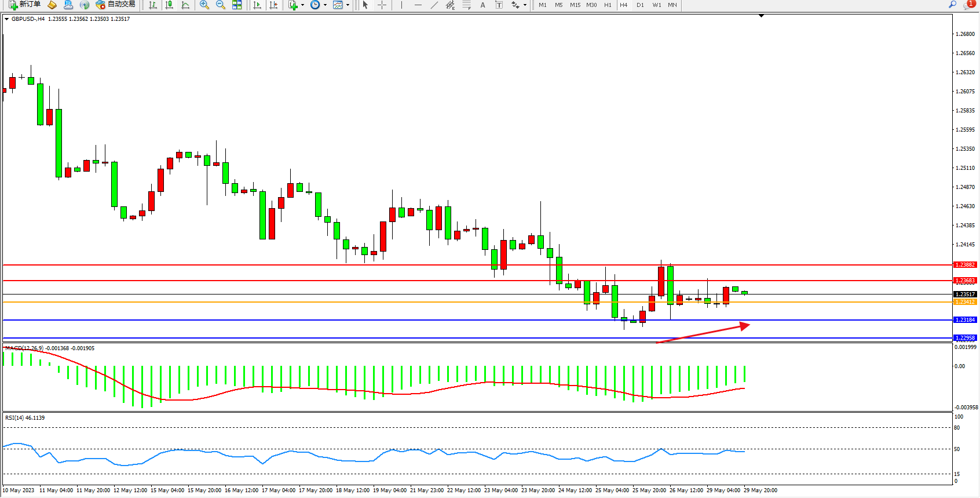Click the 新订单 new order button
The width and height of the screenshot is (980, 498).
click(24, 5)
